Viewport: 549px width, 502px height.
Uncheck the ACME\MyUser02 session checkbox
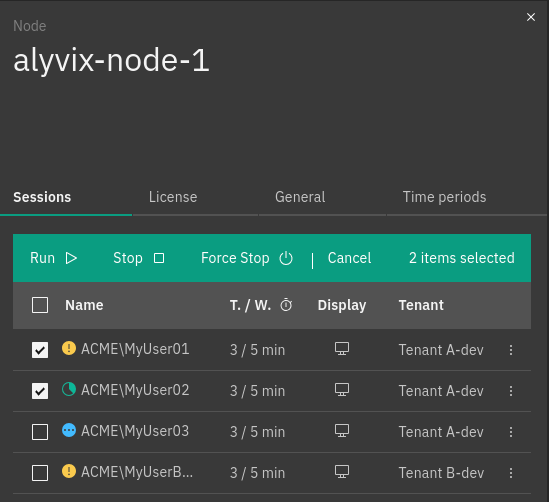(x=40, y=391)
